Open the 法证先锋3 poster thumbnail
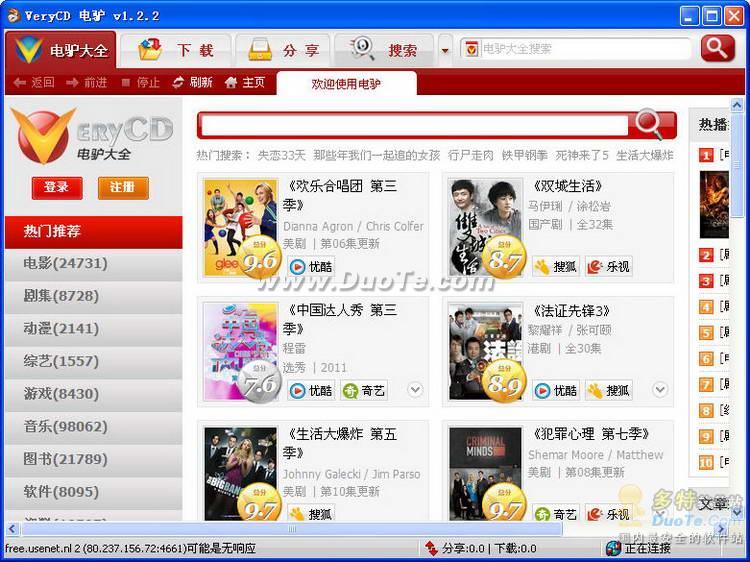Screen dimensions: 750x562 pyautogui.click(x=486, y=352)
